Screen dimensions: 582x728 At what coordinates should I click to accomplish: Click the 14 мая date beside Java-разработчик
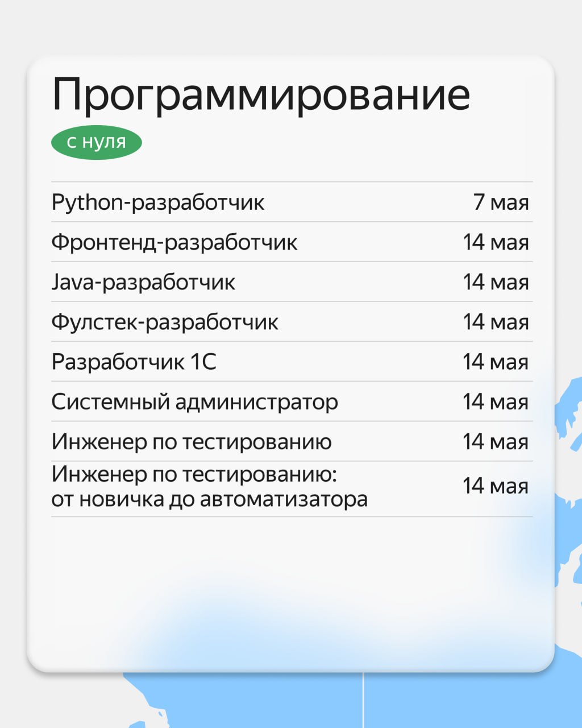(496, 282)
